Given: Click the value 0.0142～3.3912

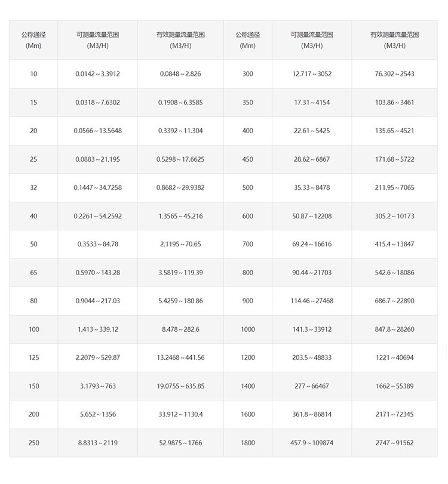Looking at the screenshot, I should (97, 74).
